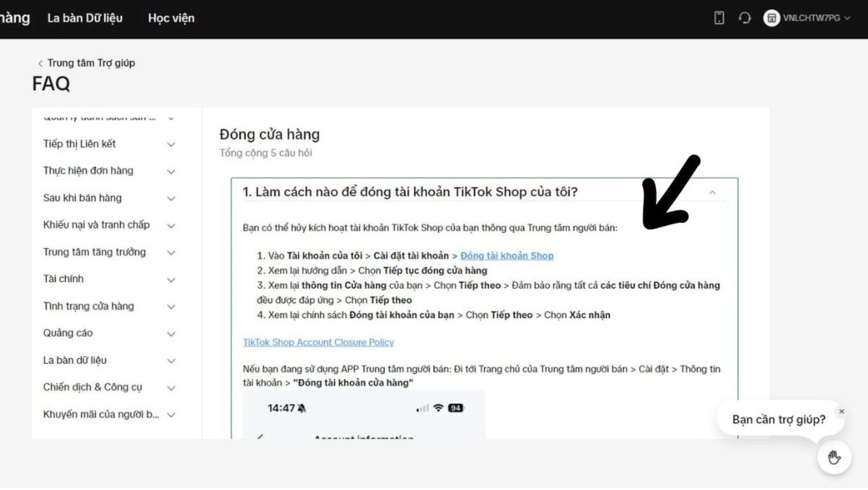868x490 pixels.
Task: Select Tài chính category
Action: coord(63,279)
